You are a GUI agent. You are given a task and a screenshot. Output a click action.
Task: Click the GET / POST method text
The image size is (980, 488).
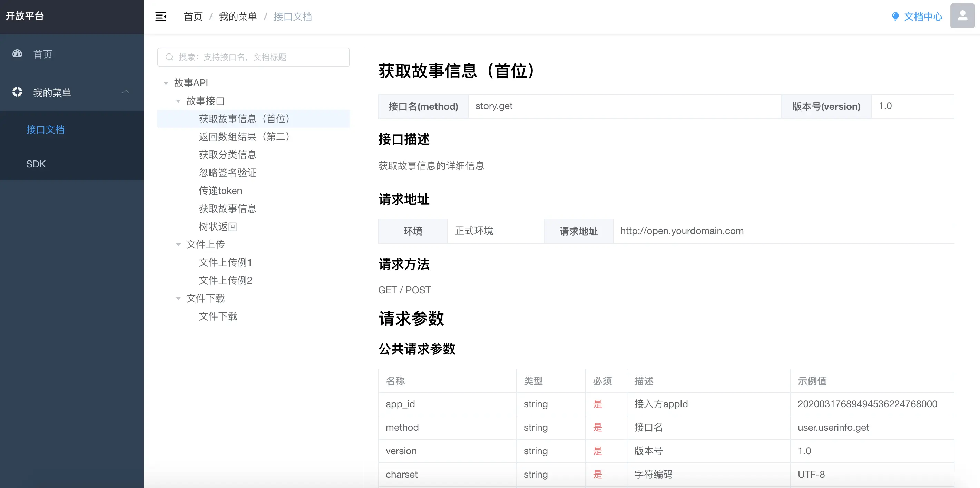404,290
